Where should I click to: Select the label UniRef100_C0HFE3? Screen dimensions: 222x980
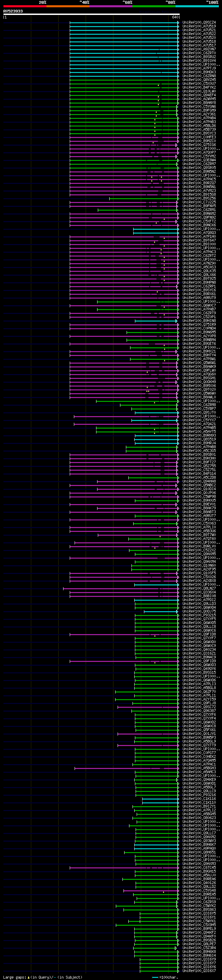(x=199, y=137)
